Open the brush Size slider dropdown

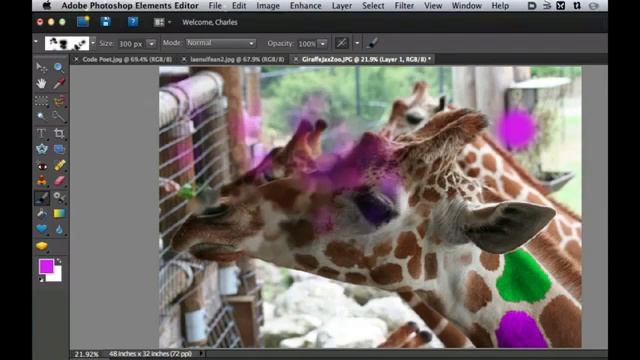click(151, 43)
